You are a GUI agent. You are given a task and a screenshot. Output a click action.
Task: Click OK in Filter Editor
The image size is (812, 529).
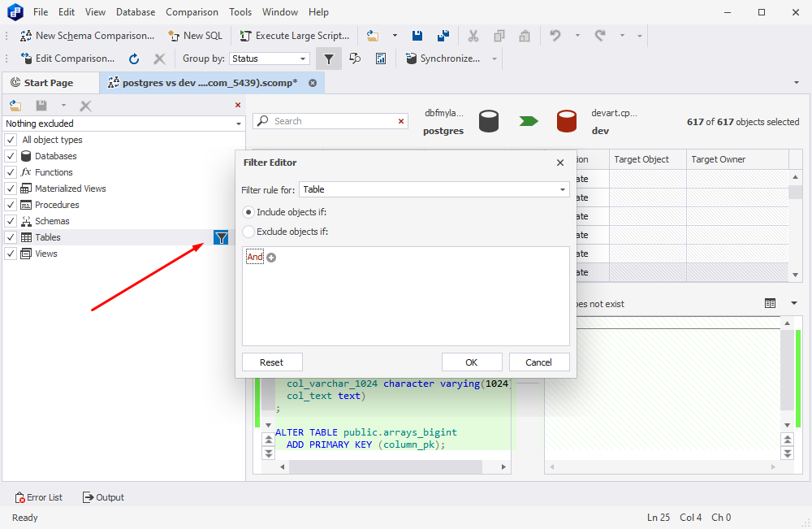(x=472, y=362)
